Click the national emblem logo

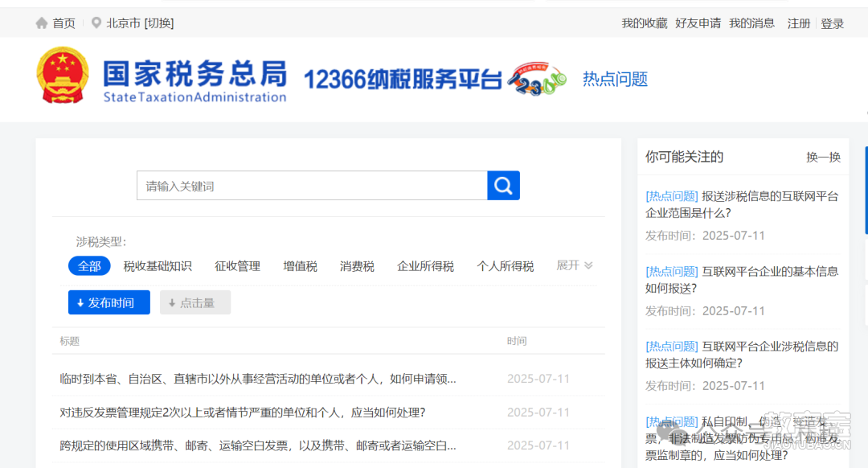[x=63, y=76]
